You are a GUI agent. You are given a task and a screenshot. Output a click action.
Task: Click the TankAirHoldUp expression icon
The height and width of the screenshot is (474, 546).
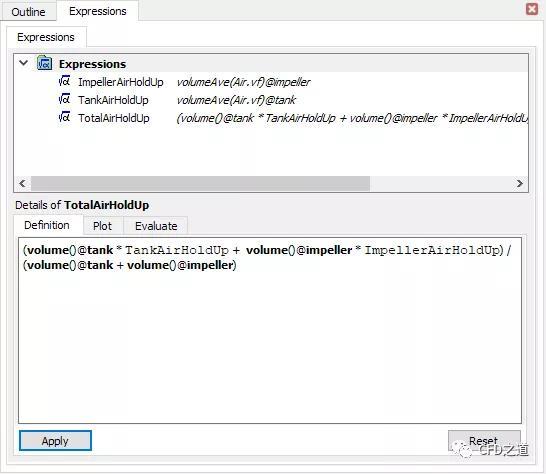pyautogui.click(x=64, y=100)
